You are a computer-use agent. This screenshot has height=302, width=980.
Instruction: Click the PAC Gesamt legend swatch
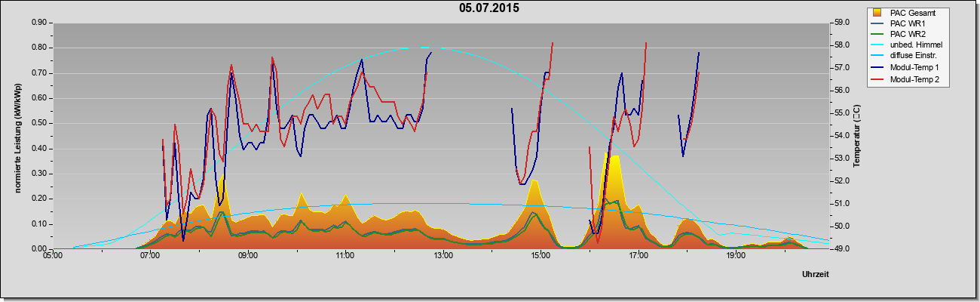point(877,13)
